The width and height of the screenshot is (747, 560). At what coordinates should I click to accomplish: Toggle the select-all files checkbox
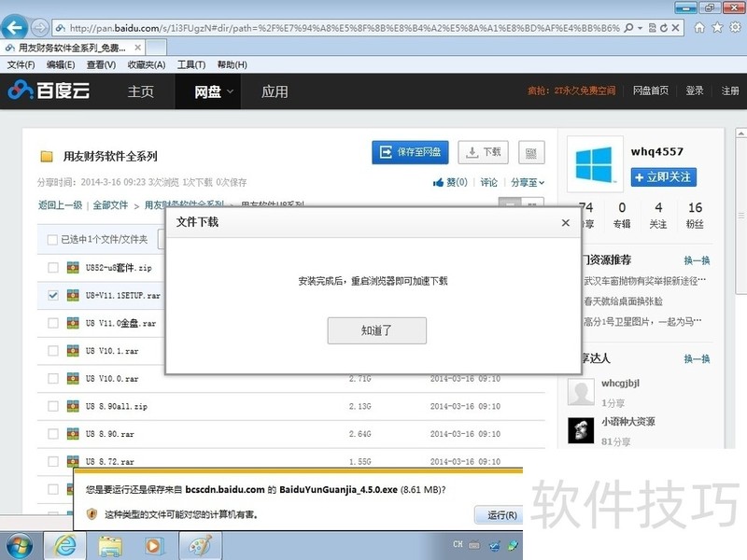[53, 240]
